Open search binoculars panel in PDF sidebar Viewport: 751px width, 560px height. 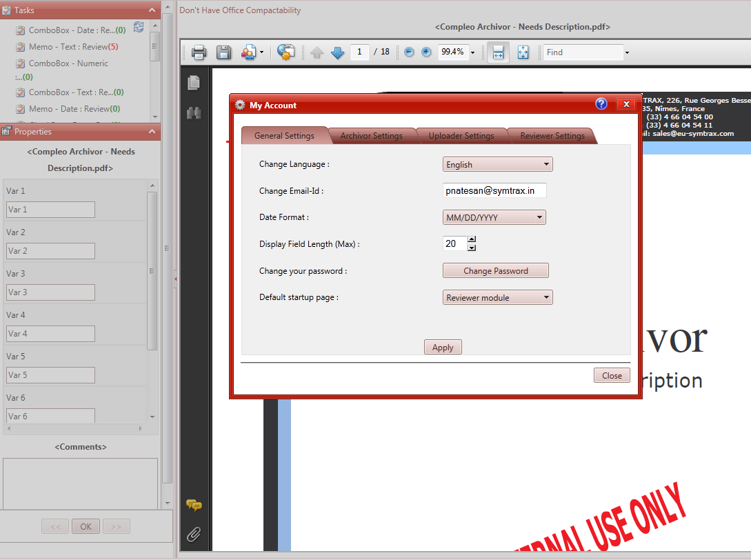tap(194, 113)
